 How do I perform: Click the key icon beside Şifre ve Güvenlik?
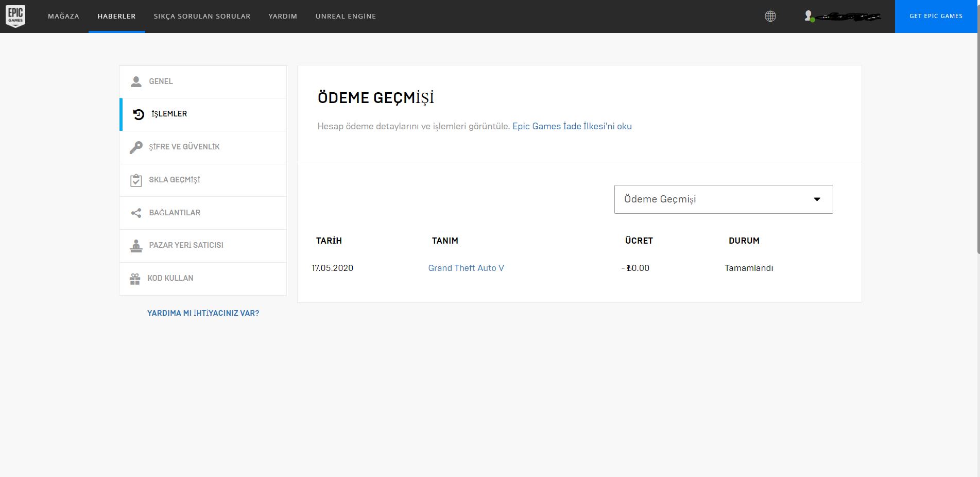(x=136, y=147)
